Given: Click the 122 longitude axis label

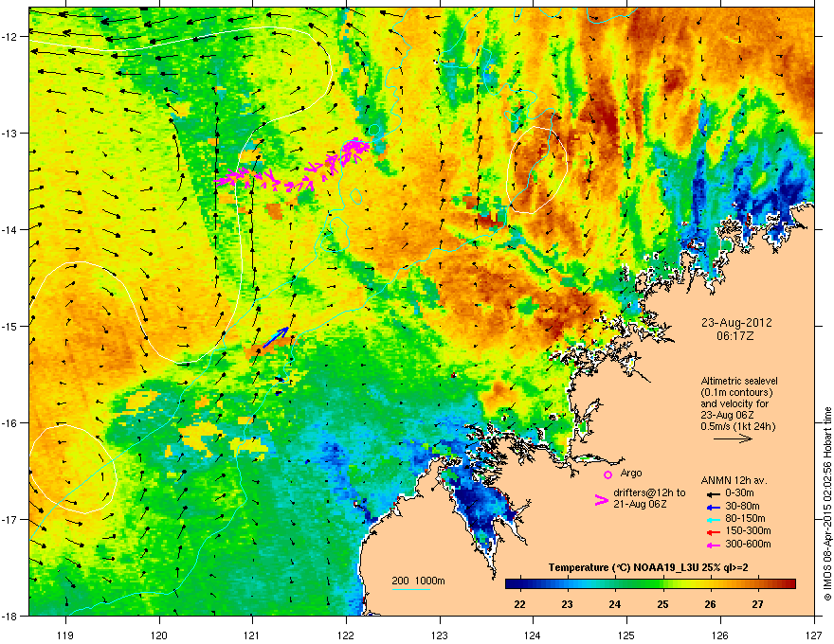Looking at the screenshot, I should [x=346, y=635].
